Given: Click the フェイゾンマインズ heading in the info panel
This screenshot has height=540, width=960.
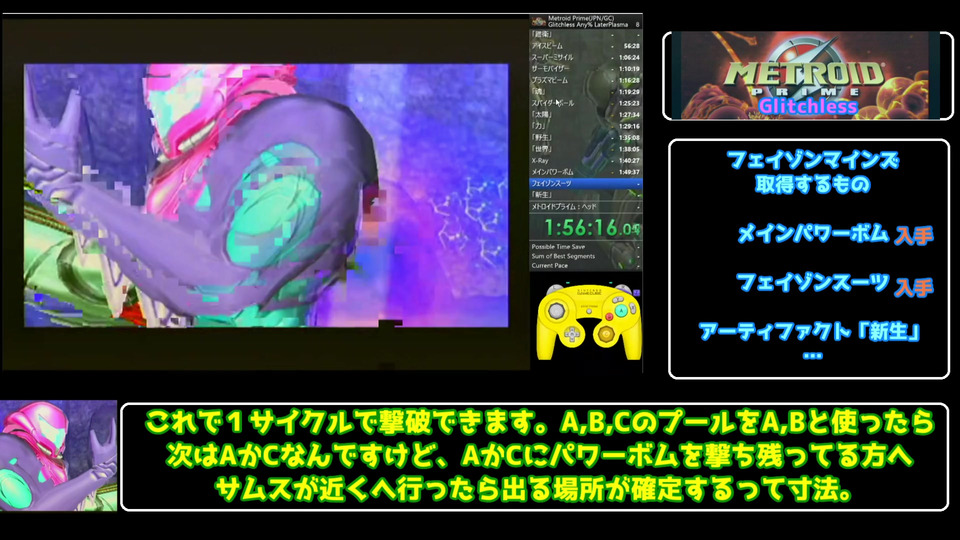Looking at the screenshot, I should pyautogui.click(x=812, y=161).
